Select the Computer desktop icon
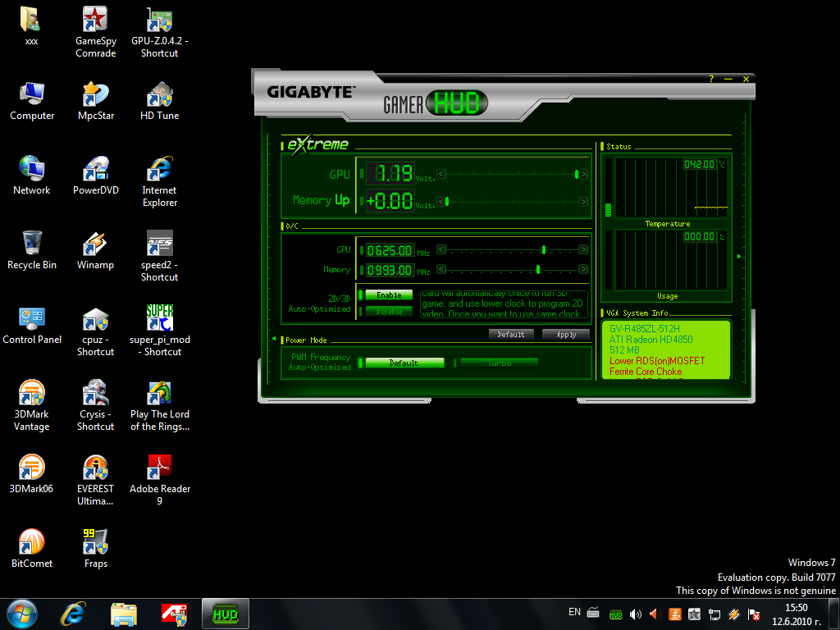The image size is (840, 630). tap(32, 101)
